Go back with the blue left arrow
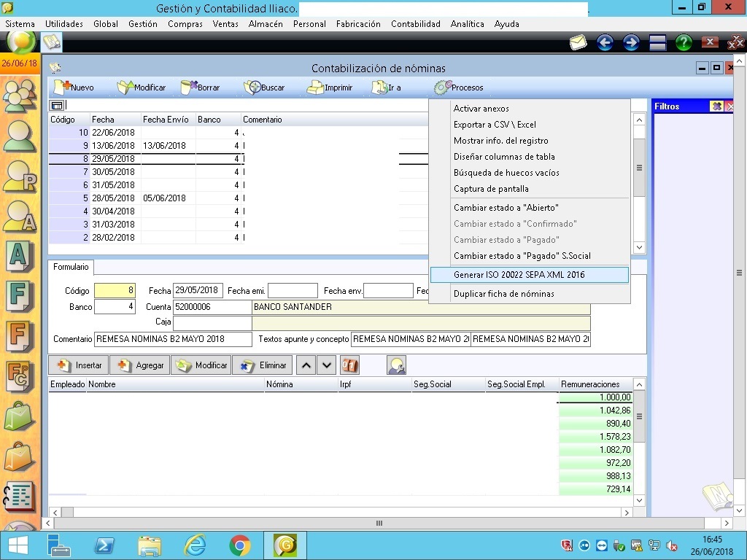The image size is (747, 560). point(605,42)
